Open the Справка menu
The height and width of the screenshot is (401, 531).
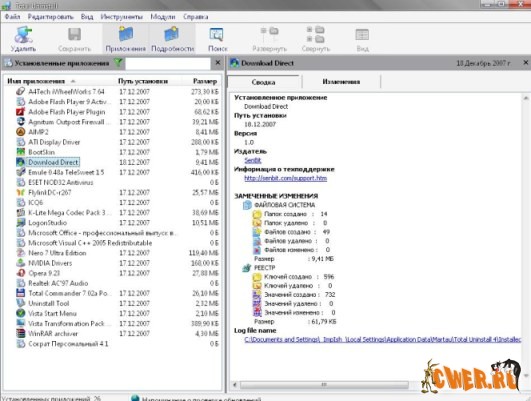point(196,17)
